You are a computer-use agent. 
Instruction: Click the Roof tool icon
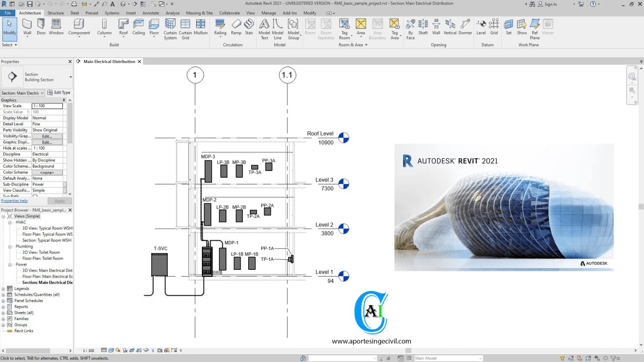coord(123,24)
